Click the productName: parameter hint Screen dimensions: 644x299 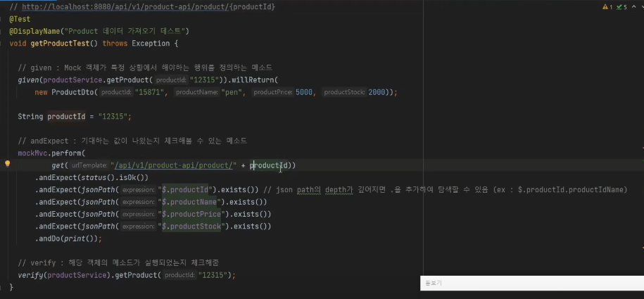pyautogui.click(x=196, y=92)
